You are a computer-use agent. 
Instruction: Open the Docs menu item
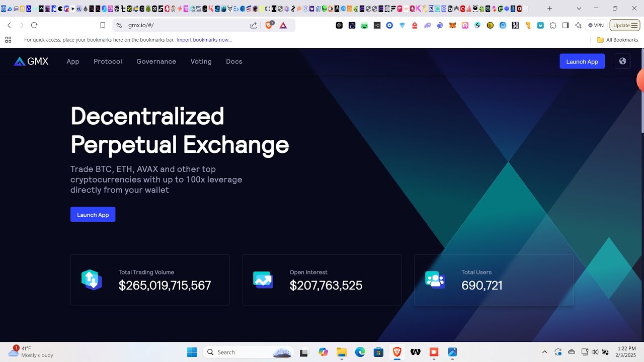[x=234, y=61]
